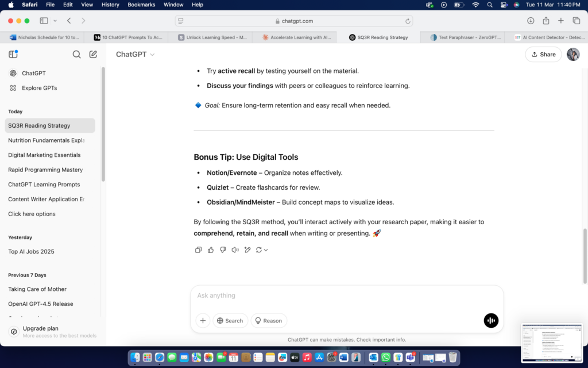Collapse the ChatGPT sidebar with the panel icon
Image resolution: width=588 pixels, height=368 pixels.
pyautogui.click(x=13, y=55)
